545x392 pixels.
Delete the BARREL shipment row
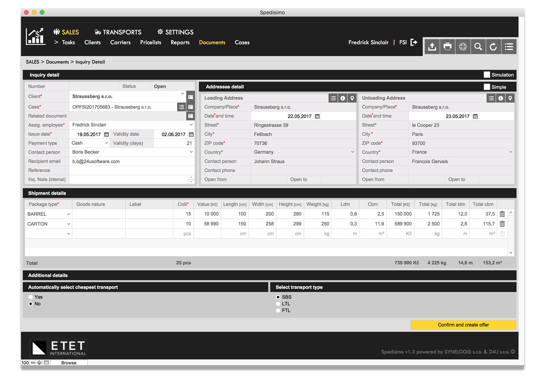(502, 214)
